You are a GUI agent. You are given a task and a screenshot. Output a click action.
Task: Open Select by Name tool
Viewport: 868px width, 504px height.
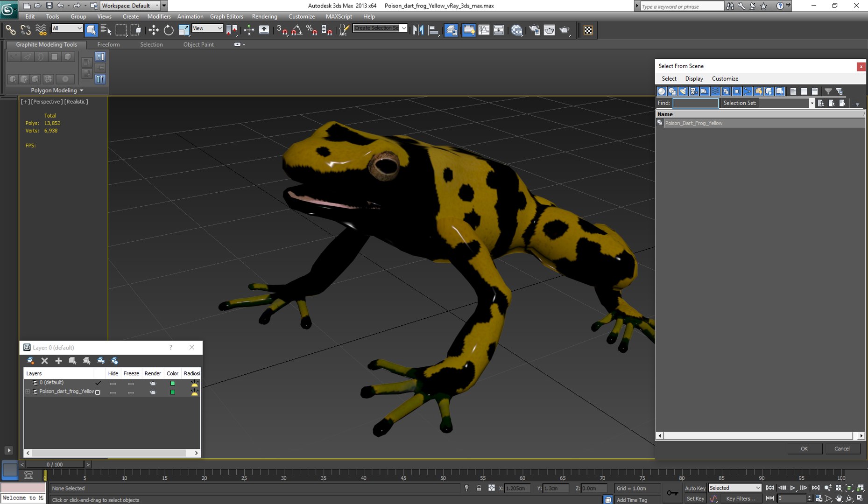pyautogui.click(x=106, y=30)
